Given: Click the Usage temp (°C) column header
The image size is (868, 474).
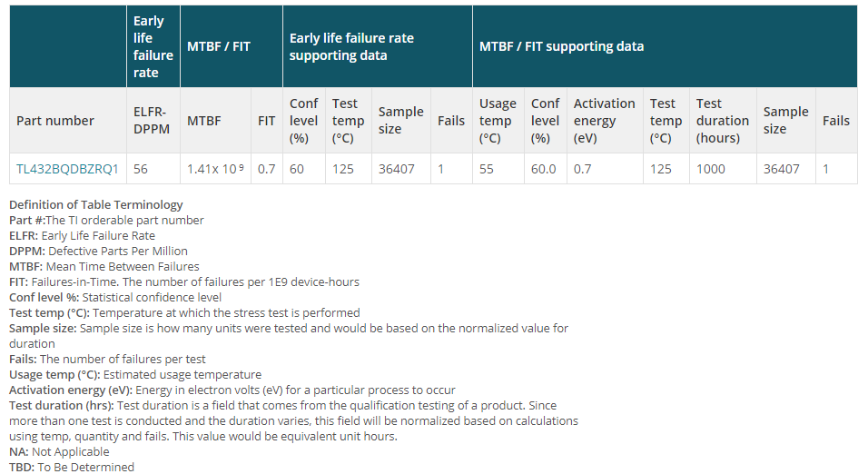Looking at the screenshot, I should point(498,120).
